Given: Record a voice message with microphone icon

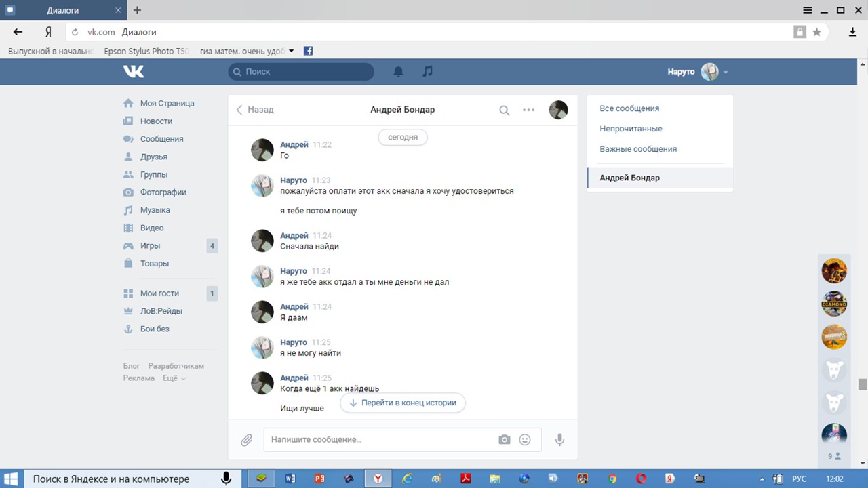Looking at the screenshot, I should pyautogui.click(x=559, y=440).
